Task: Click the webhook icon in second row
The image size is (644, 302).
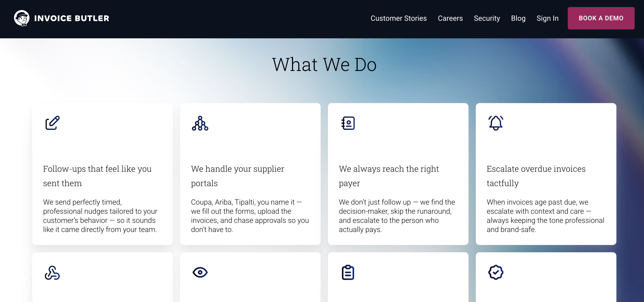Action: coord(52,273)
